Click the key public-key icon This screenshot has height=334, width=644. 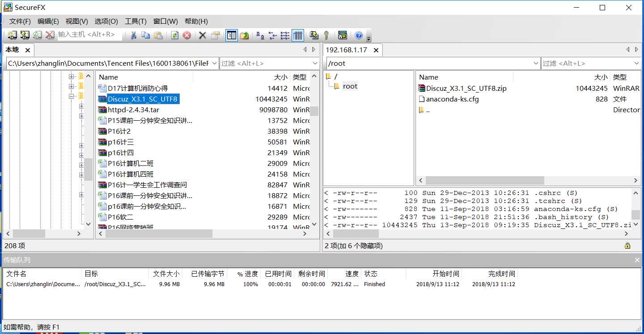pyautogui.click(x=326, y=35)
